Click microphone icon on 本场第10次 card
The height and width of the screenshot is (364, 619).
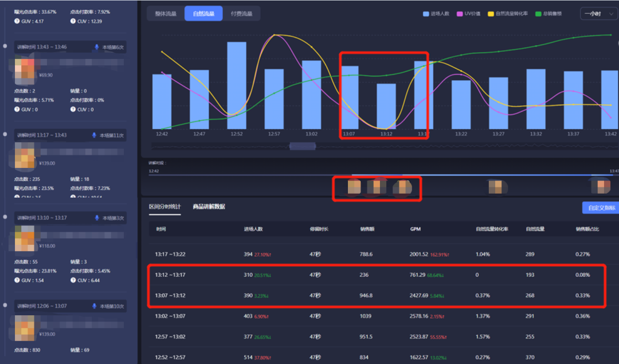coord(95,306)
